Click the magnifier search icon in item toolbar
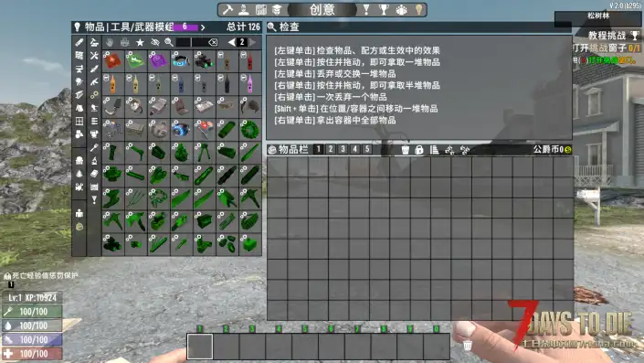 click(x=169, y=42)
